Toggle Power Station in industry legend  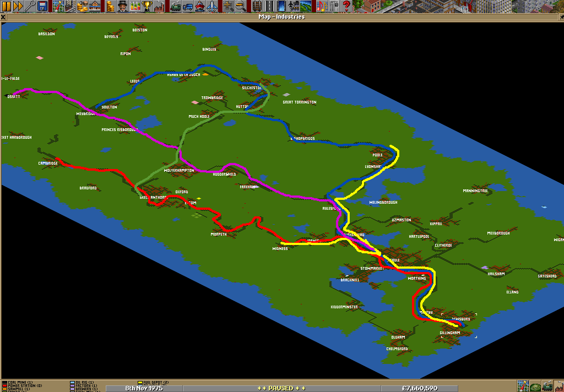click(x=22, y=385)
